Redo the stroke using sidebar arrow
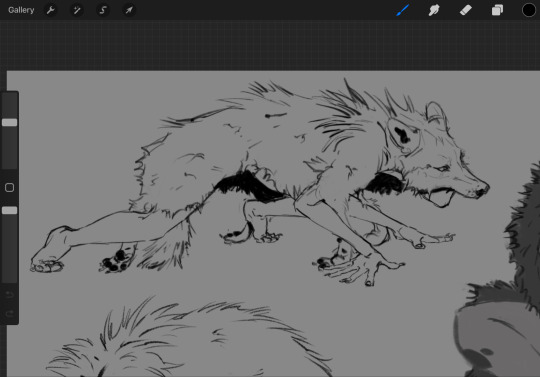540x377 pixels. 10,313
